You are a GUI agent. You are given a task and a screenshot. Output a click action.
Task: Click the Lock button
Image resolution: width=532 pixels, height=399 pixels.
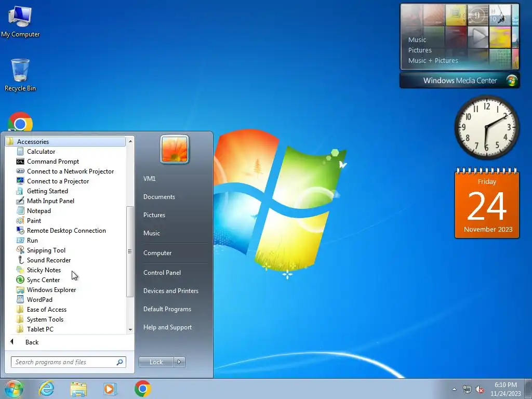coord(156,362)
